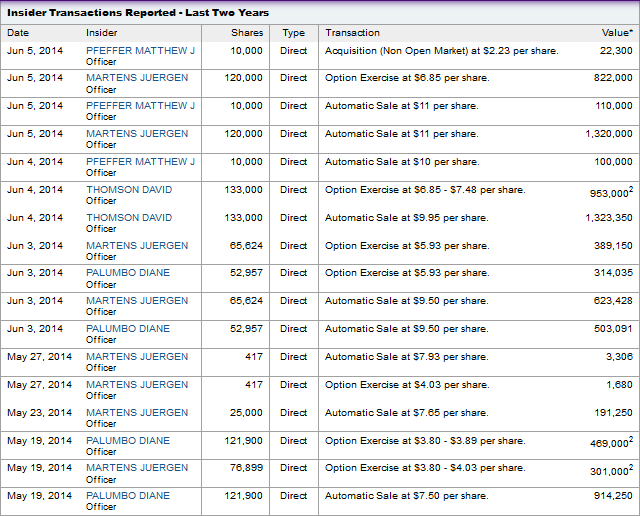Select Automatic Sale at $7.50 per share text
The width and height of the screenshot is (640, 516).
(407, 496)
